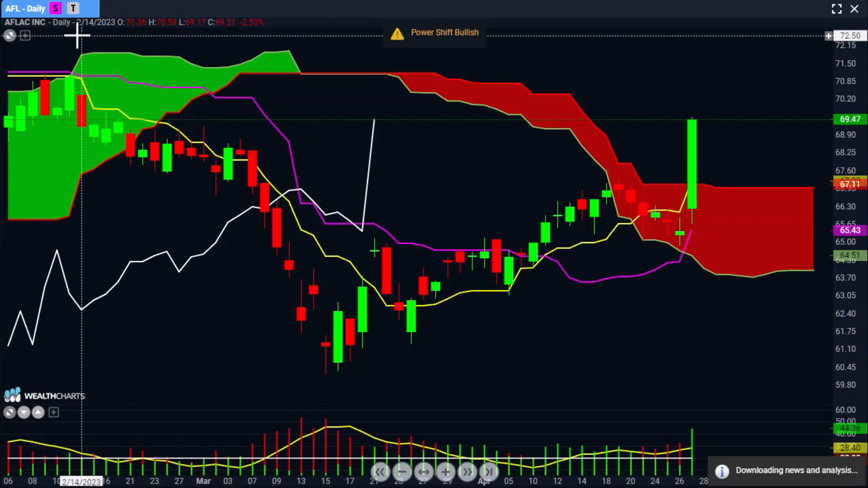Click the tall green candle at 69.47
The width and height of the screenshot is (868, 488).
[x=692, y=164]
